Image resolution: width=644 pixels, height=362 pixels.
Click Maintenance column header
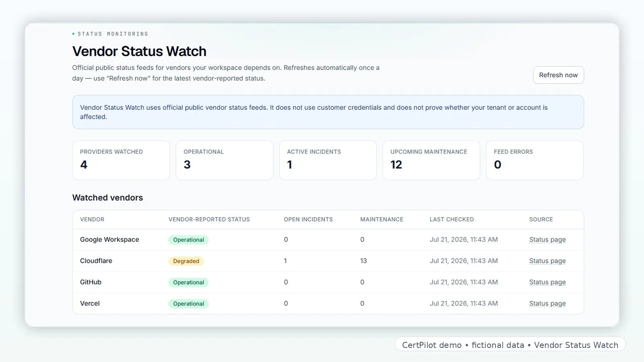tap(382, 220)
